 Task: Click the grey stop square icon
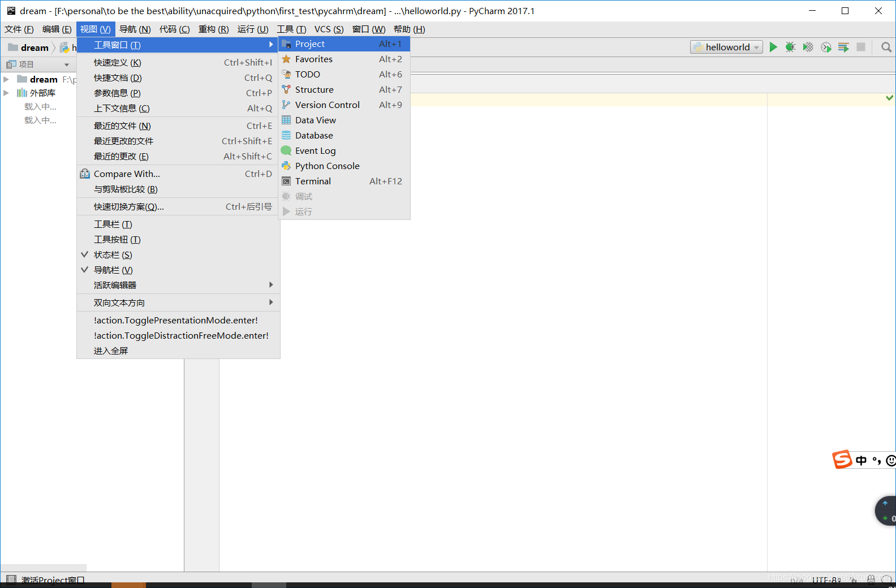861,47
